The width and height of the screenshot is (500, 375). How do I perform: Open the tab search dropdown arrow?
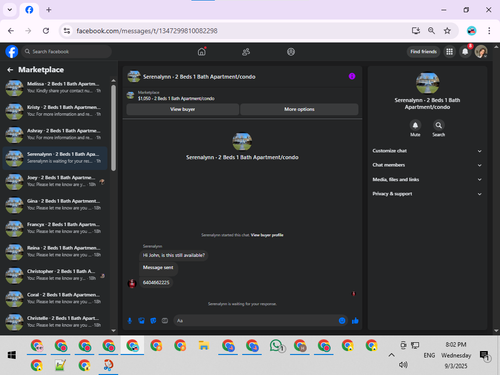coord(10,10)
